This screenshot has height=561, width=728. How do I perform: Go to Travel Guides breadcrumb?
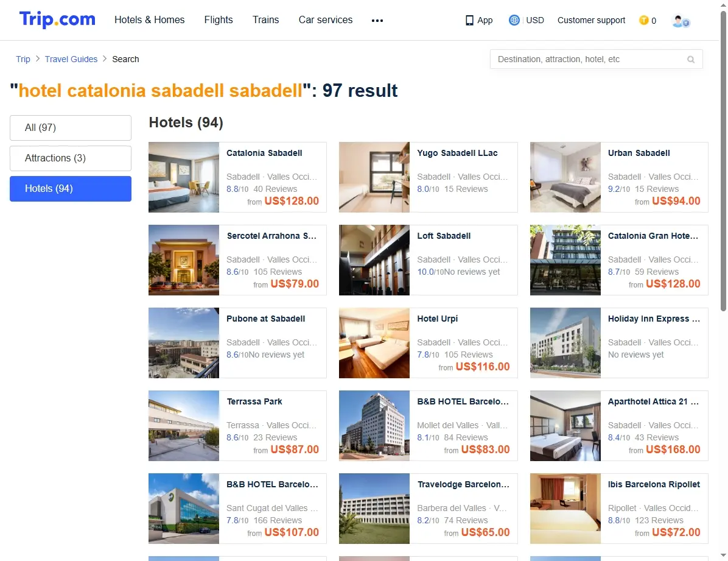pos(71,59)
